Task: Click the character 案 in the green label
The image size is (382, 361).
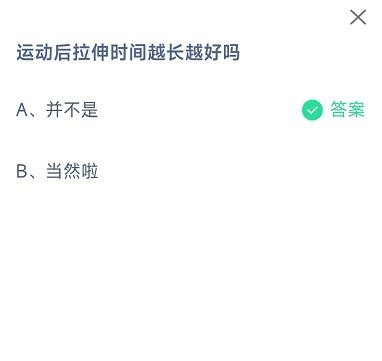Action: coord(356,109)
